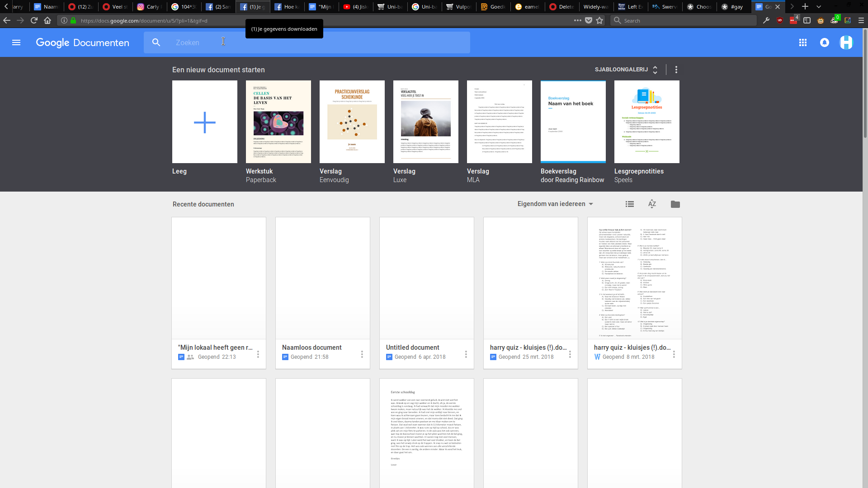Open the file picker folder icon
This screenshot has width=868, height=488.
point(675,204)
